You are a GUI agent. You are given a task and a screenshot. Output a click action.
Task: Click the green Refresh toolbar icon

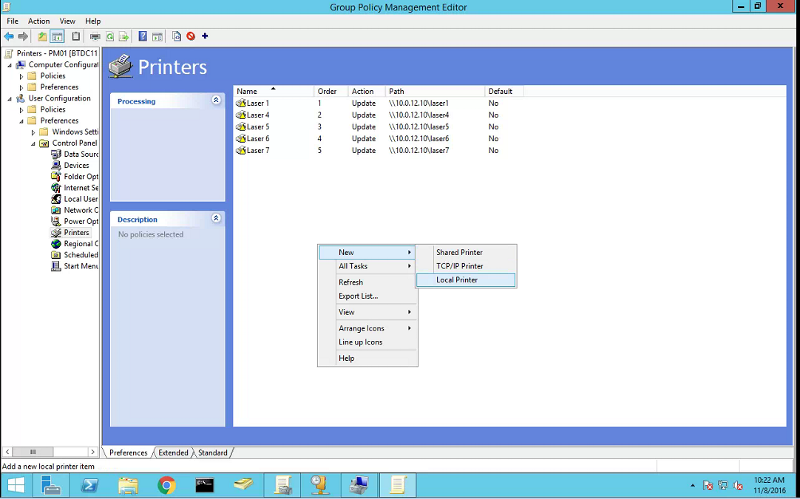pyautogui.click(x=110, y=36)
